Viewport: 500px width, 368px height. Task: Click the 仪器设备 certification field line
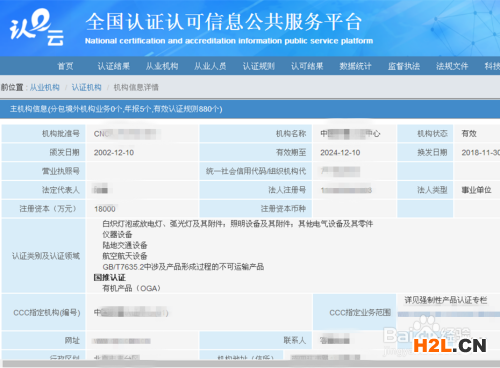[117, 235]
